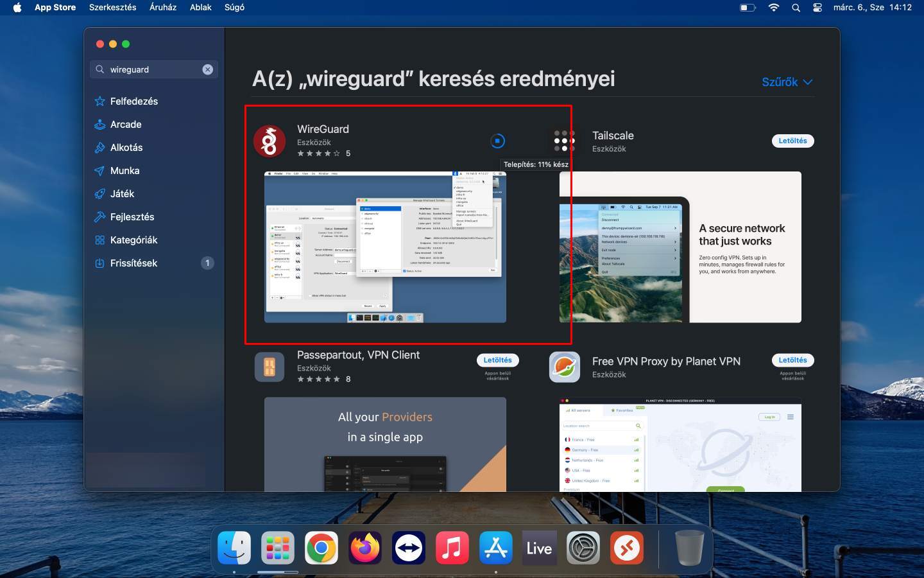The height and width of the screenshot is (578, 924).
Task: Open Wi-Fi menu bar icon
Action: (x=774, y=8)
